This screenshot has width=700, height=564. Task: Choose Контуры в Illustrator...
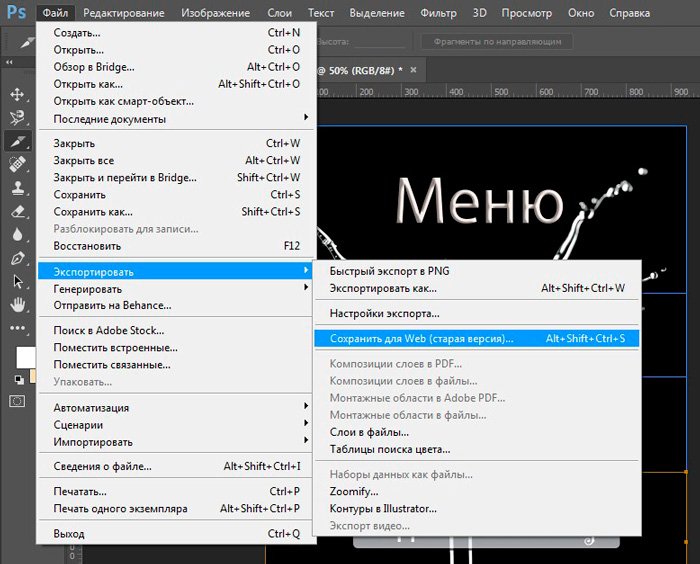477,508
